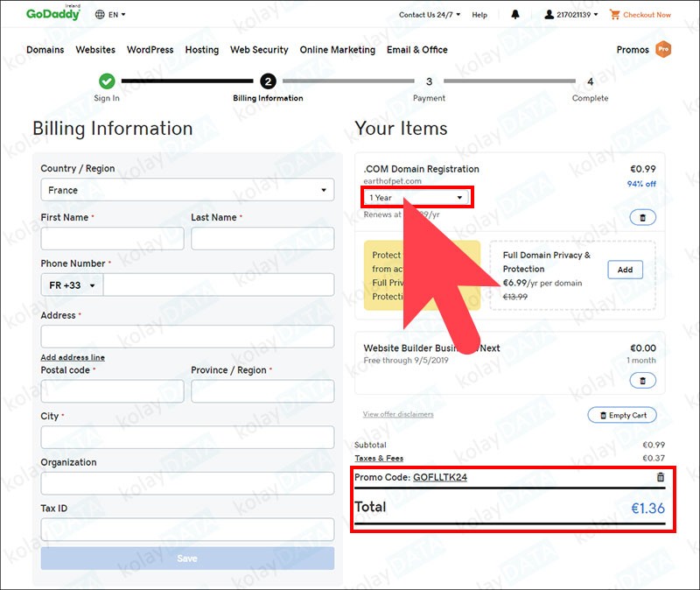
Task: Focus the First Name field
Action: click(x=113, y=238)
